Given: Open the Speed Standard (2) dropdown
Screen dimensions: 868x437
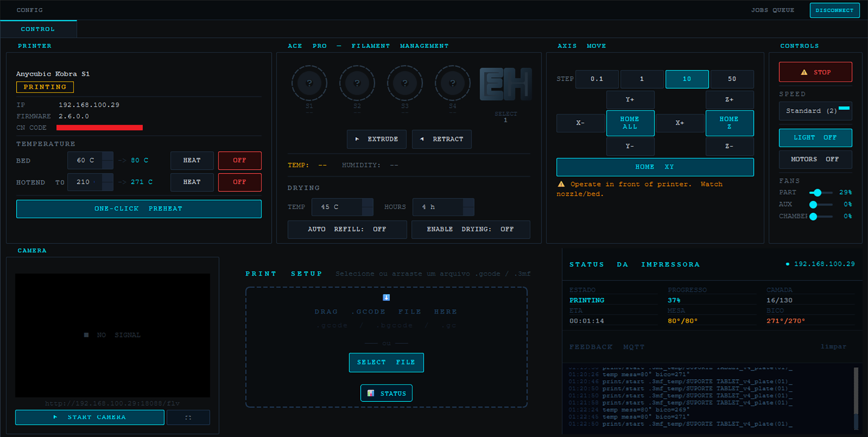Looking at the screenshot, I should tap(815, 111).
